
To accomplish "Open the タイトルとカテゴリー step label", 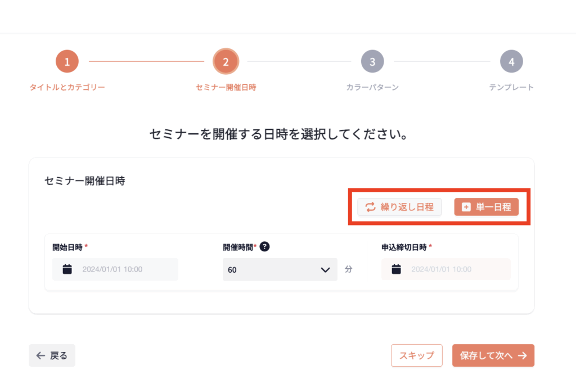I will tap(67, 87).
